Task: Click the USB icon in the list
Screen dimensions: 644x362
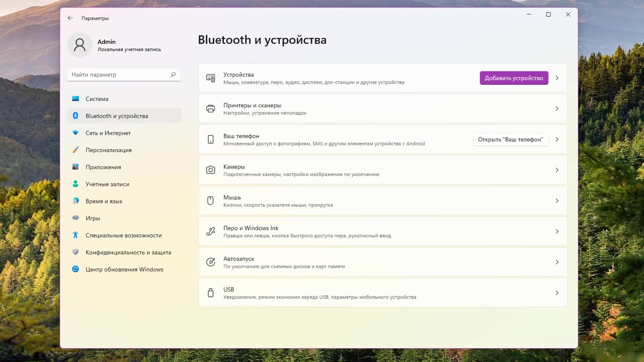Action: pos(211,293)
